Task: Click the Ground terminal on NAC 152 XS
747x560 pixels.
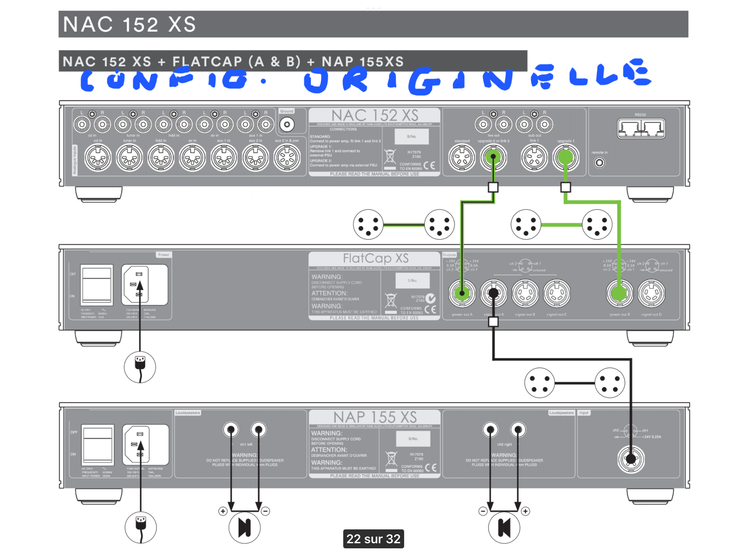Action: tap(287, 125)
